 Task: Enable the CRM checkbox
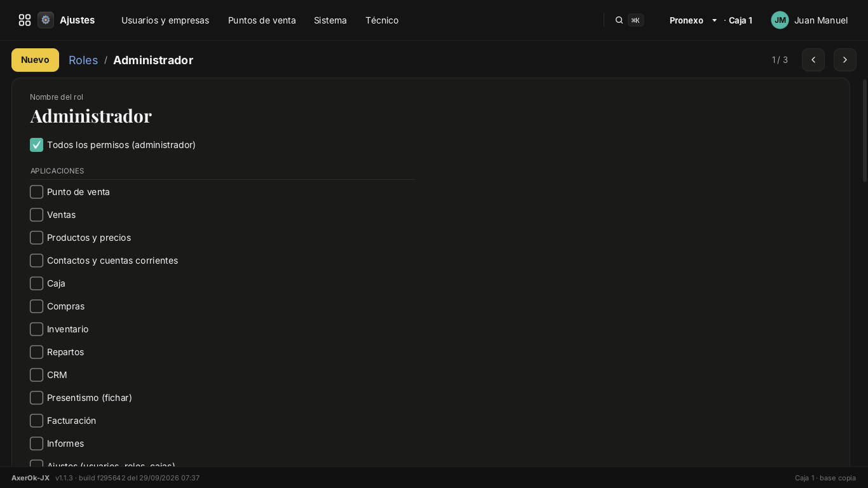[36, 375]
